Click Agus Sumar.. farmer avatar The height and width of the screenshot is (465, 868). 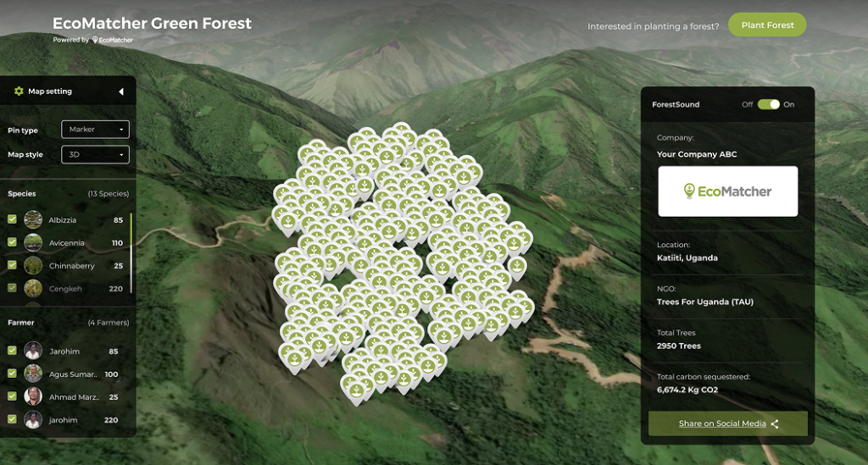[33, 374]
